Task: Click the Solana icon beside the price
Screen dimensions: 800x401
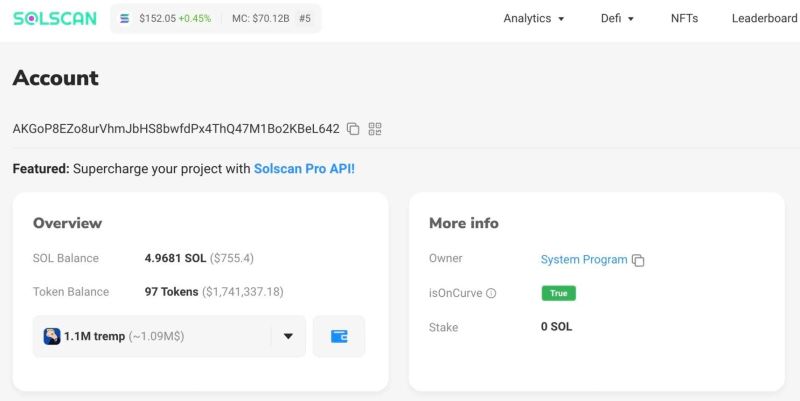Action: pos(125,18)
